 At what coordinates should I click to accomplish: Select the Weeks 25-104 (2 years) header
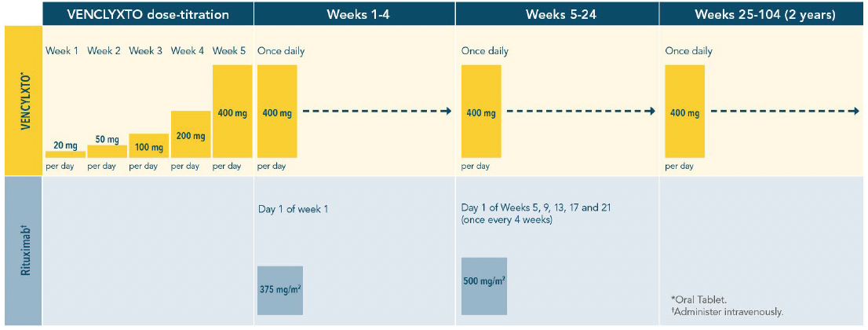[x=764, y=15]
